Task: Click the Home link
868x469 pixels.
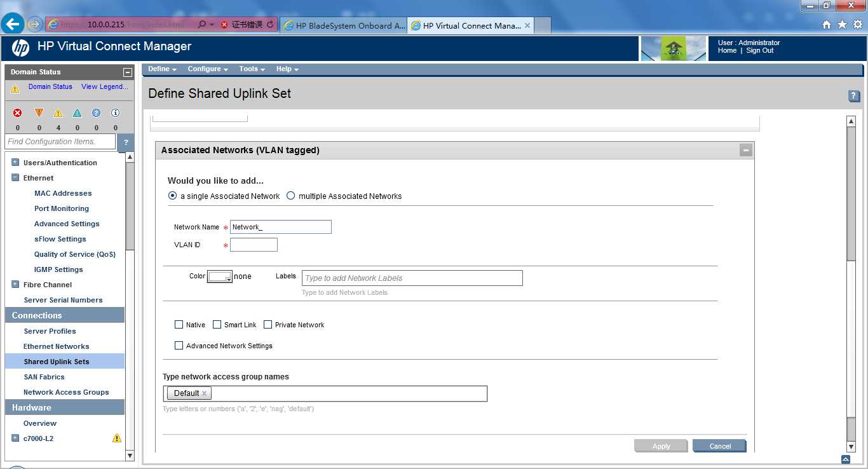Action: pyautogui.click(x=727, y=50)
